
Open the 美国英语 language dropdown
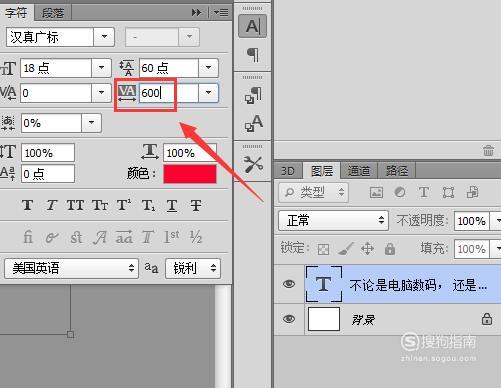[x=71, y=268]
